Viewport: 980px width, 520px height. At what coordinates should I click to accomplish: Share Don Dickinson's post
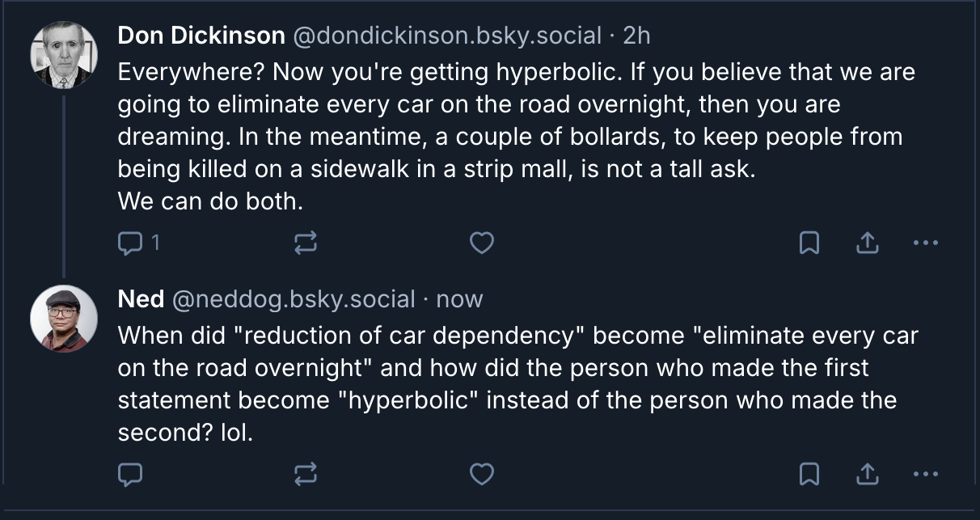coord(867,242)
